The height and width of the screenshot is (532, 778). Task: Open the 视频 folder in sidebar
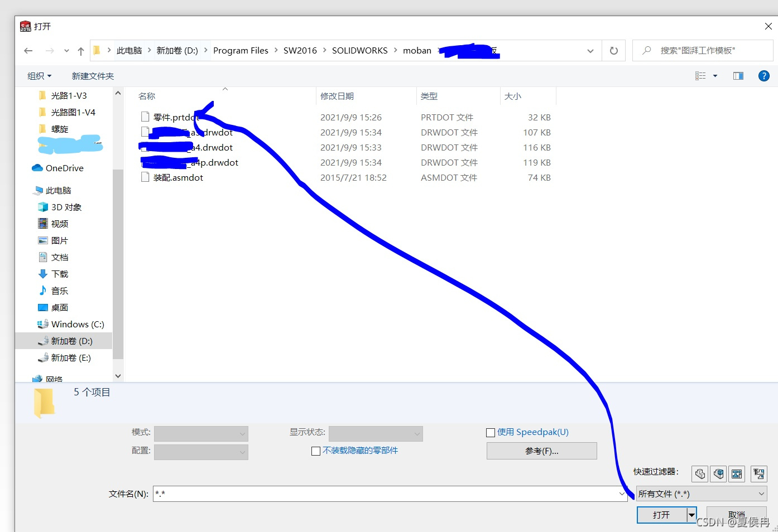point(54,224)
